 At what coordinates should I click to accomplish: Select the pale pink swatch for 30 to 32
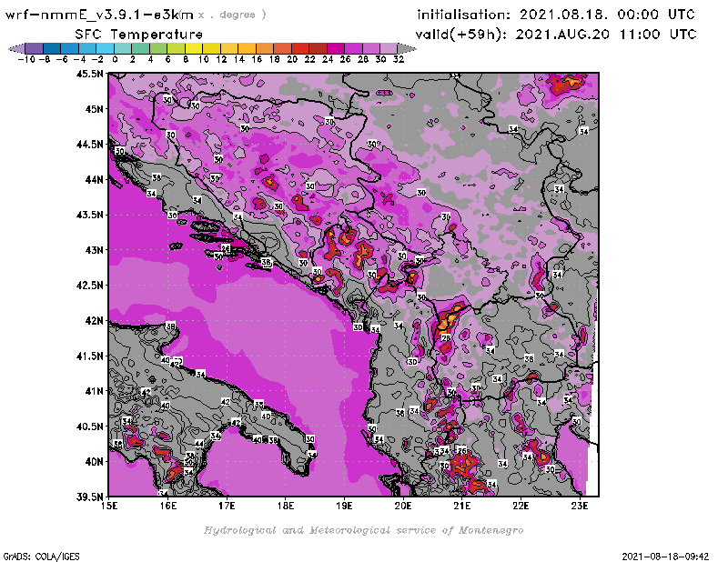pyautogui.click(x=389, y=48)
